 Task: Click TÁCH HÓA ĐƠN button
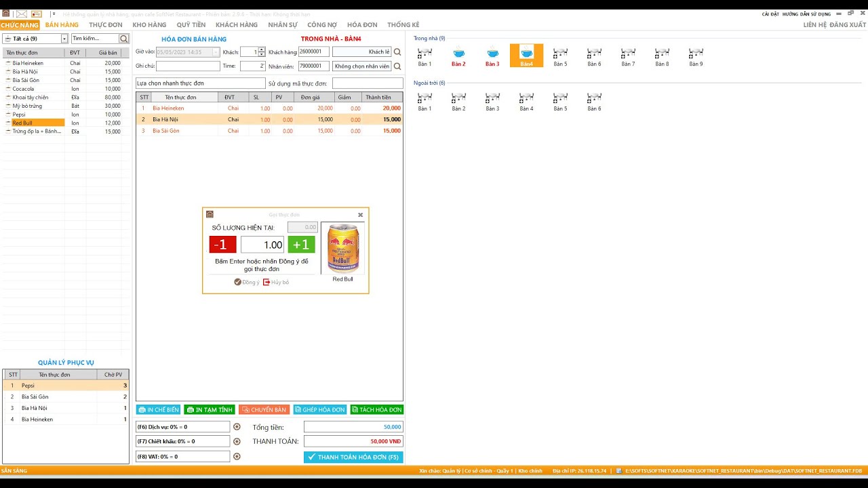click(377, 410)
